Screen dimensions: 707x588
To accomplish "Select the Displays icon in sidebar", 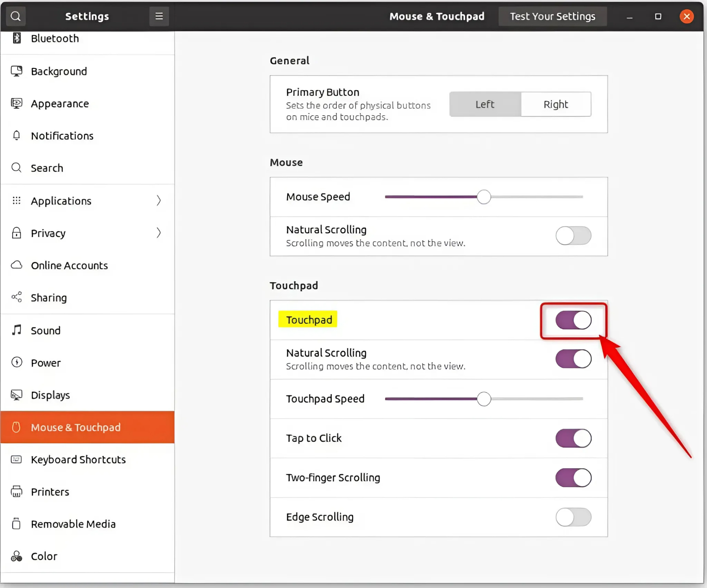I will click(x=16, y=395).
